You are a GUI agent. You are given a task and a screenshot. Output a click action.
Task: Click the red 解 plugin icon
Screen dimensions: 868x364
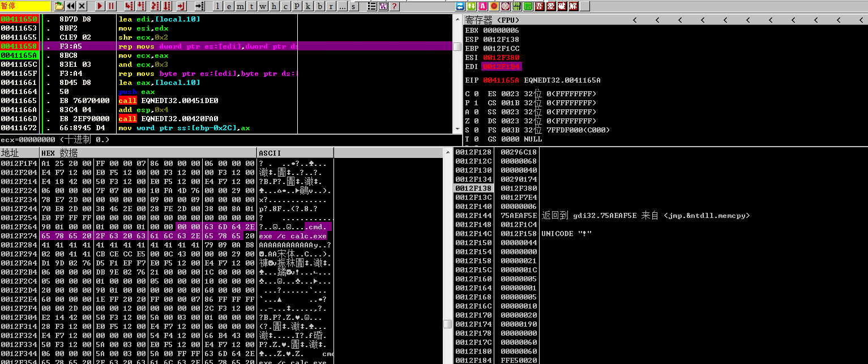573,6
